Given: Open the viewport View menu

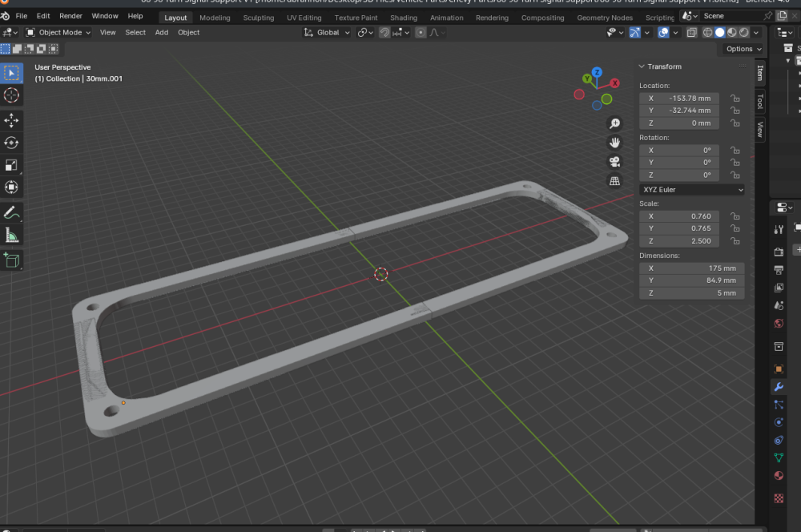Looking at the screenshot, I should (x=108, y=33).
